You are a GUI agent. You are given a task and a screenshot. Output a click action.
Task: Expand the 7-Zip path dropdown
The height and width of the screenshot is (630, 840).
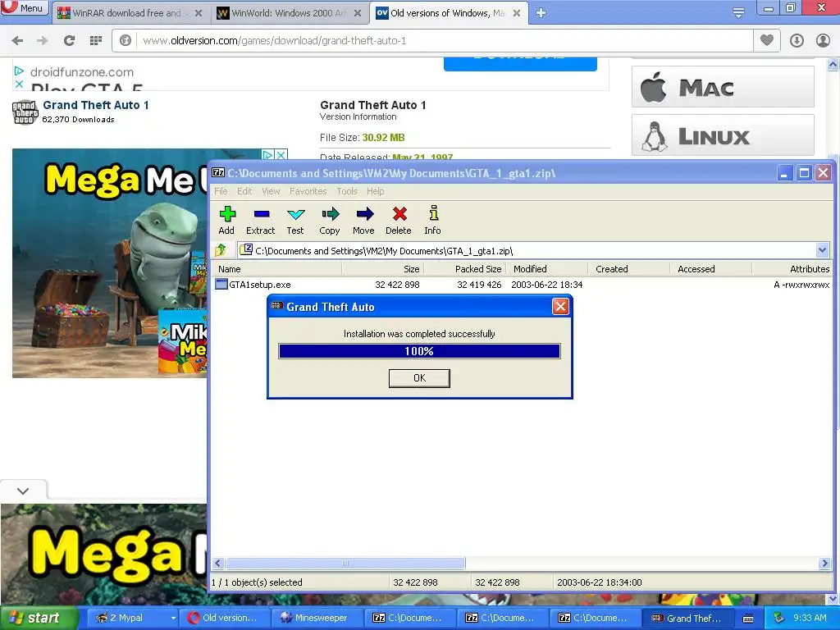pyautogui.click(x=822, y=250)
